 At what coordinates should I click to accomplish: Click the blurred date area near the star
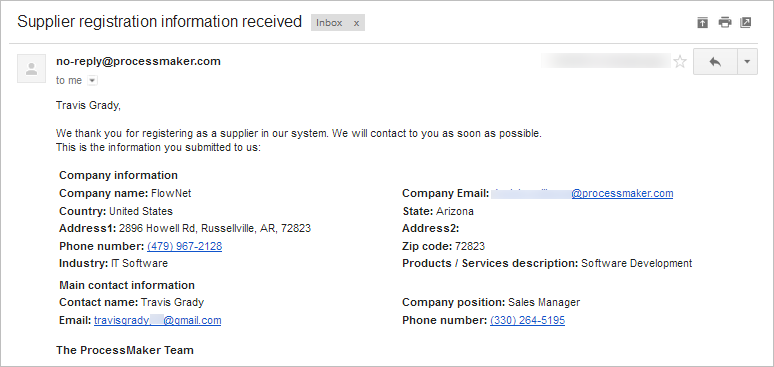606,61
